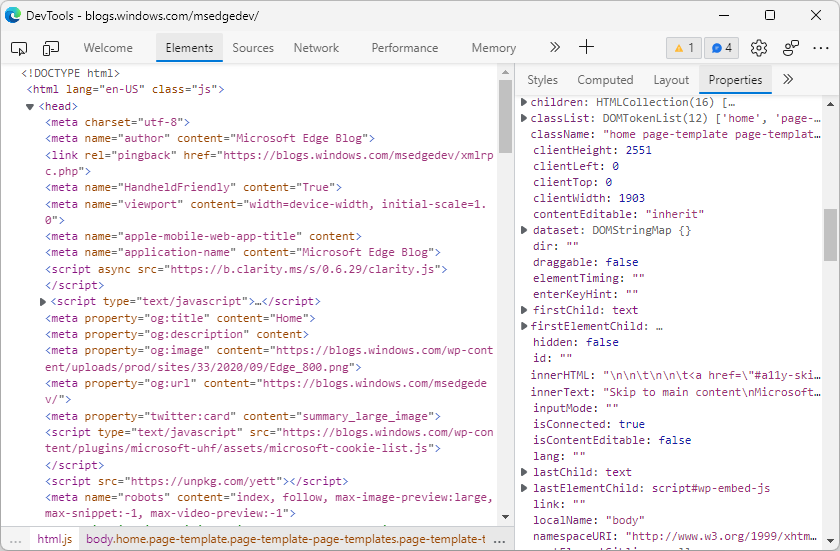840x551 pixels.
Task: Click the isConnected true value
Action: pos(632,424)
